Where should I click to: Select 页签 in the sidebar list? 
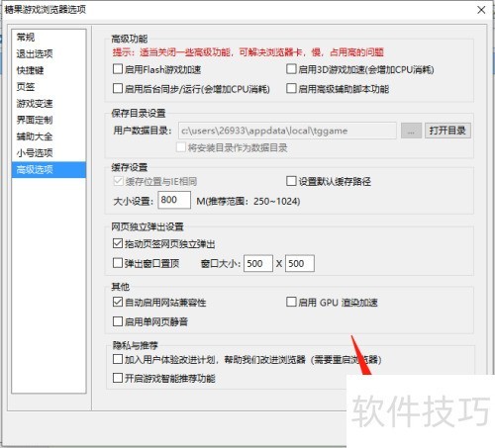pos(49,87)
